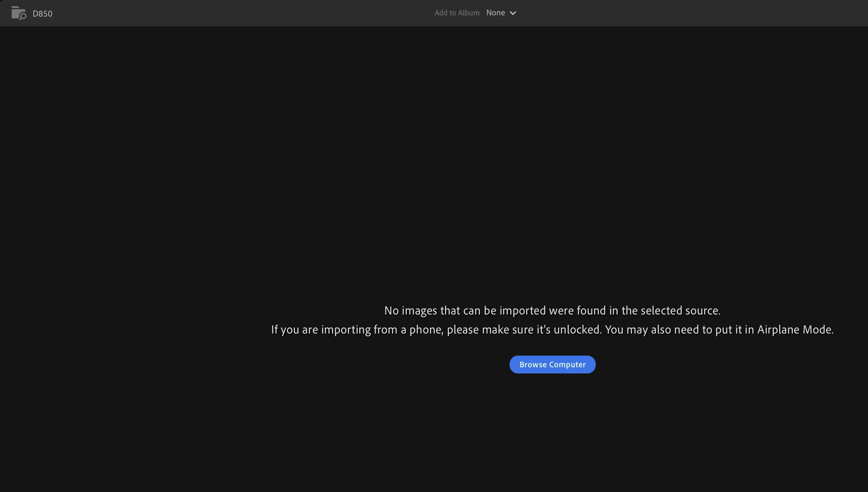
Task: Click the D850 device name in header
Action: point(42,14)
